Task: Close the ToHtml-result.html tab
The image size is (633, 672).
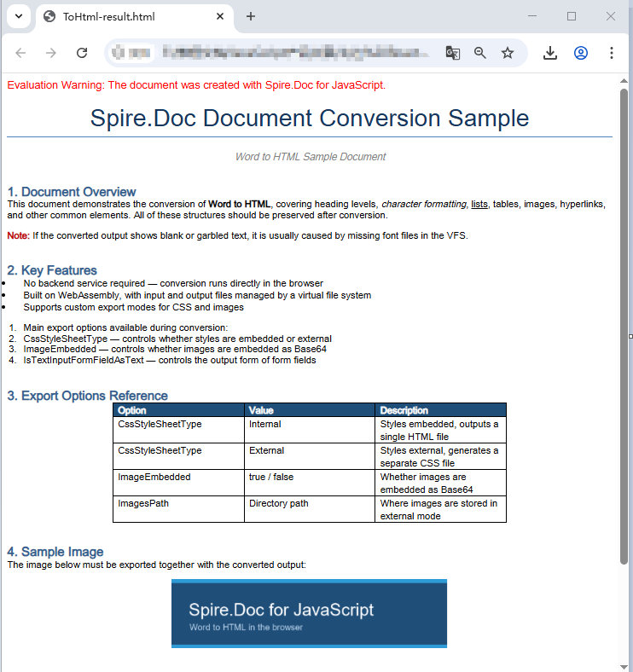Action: pos(220,16)
